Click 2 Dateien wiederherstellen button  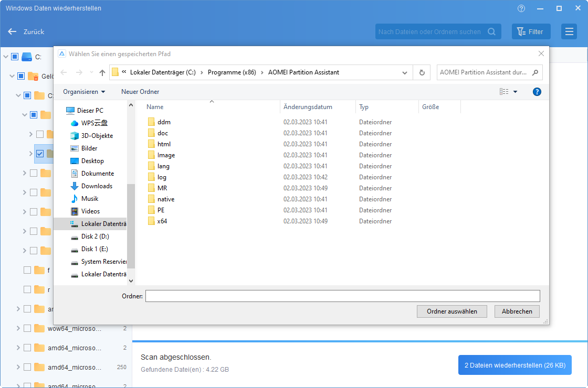click(x=515, y=365)
